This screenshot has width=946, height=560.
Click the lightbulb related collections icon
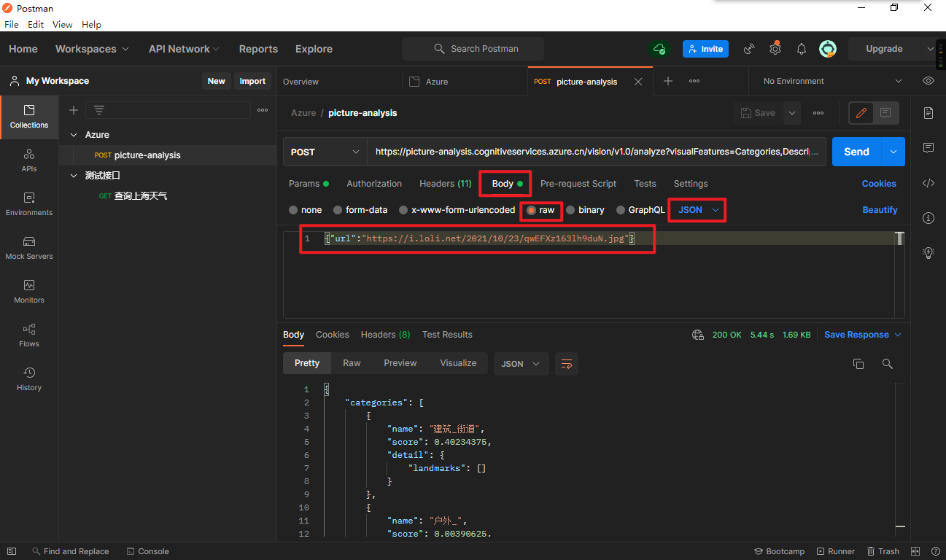928,252
